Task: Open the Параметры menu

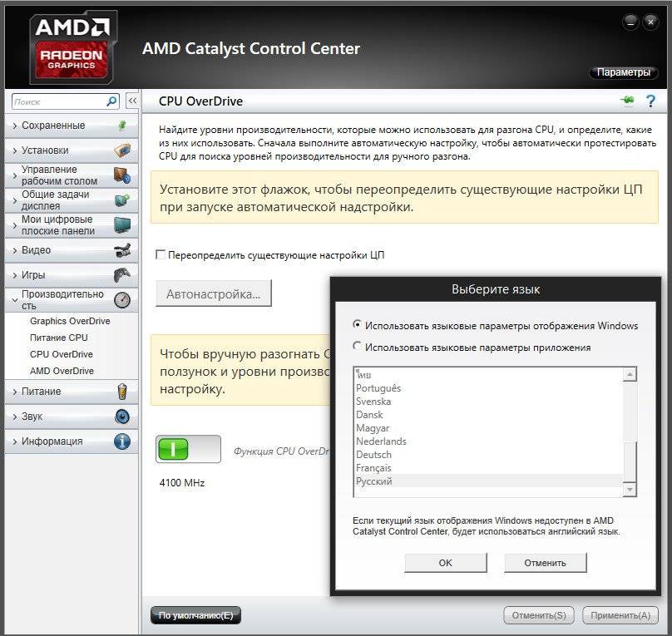Action: pyautogui.click(x=624, y=72)
